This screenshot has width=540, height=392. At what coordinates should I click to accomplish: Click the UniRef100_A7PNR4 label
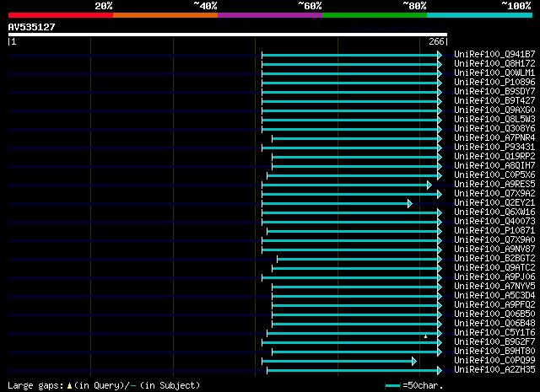[495, 138]
